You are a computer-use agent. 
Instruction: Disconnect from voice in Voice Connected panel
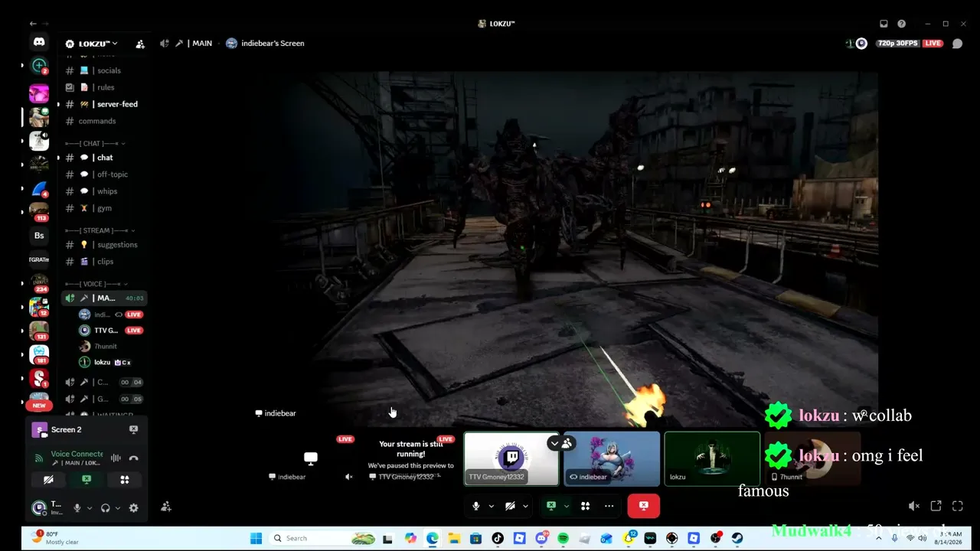[x=133, y=458]
